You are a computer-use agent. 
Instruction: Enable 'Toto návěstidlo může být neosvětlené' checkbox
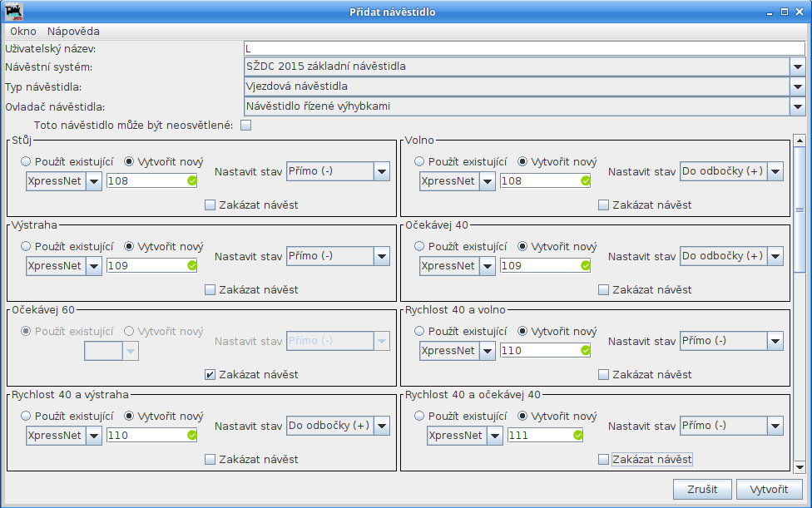(x=245, y=126)
